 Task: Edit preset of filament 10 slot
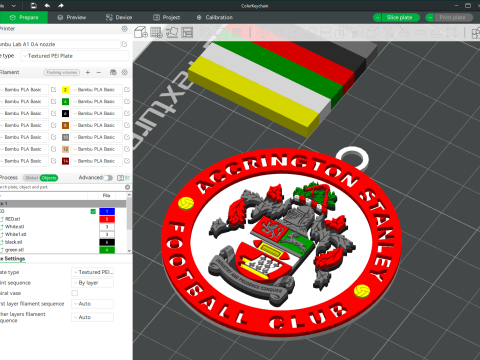[127, 137]
